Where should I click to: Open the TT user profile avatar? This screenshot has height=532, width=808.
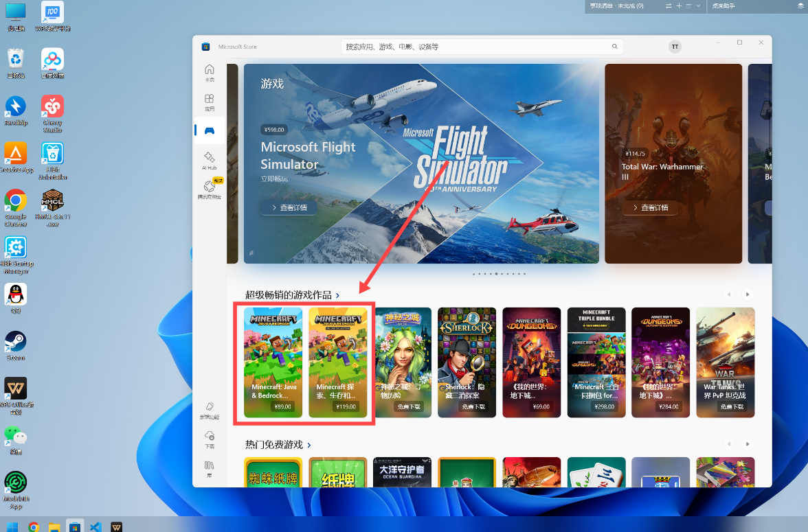click(675, 47)
